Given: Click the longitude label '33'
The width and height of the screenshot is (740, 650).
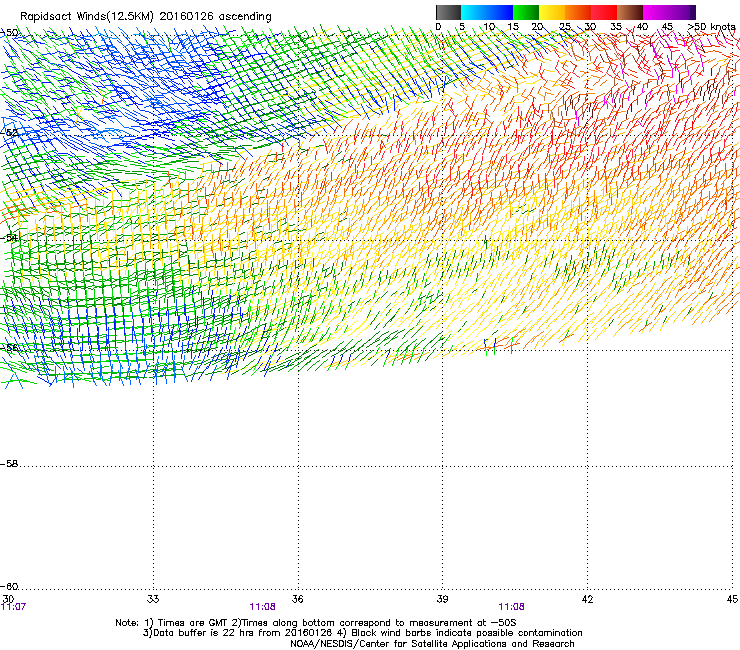Looking at the screenshot, I should pyautogui.click(x=153, y=599).
